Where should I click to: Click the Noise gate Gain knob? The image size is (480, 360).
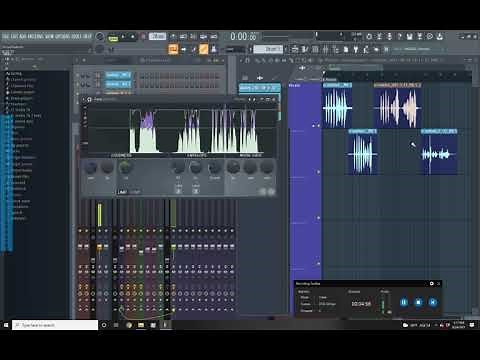point(233,167)
